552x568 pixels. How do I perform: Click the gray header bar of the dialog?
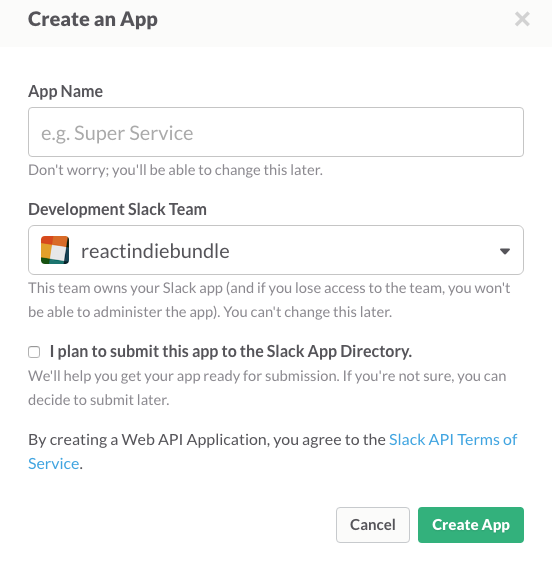[x=276, y=23]
